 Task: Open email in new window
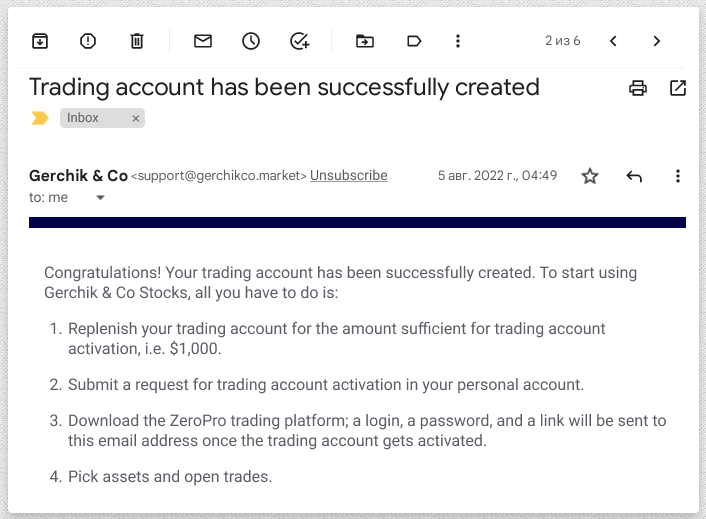(678, 88)
